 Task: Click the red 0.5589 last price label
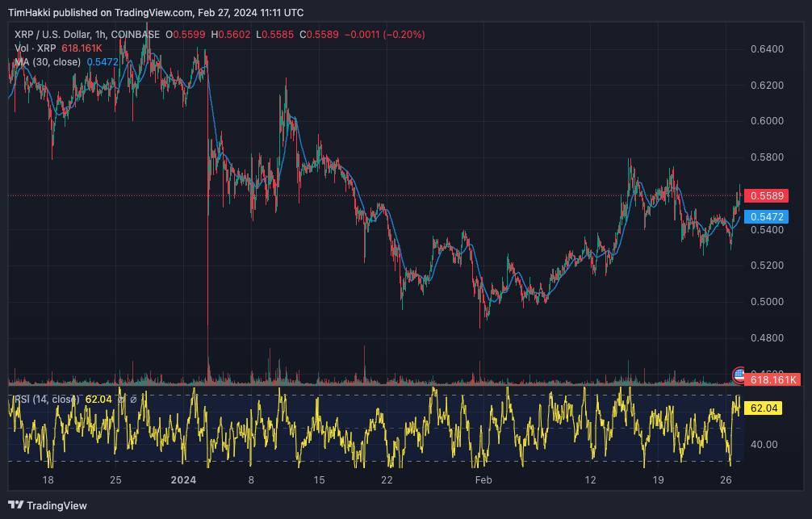[767, 196]
